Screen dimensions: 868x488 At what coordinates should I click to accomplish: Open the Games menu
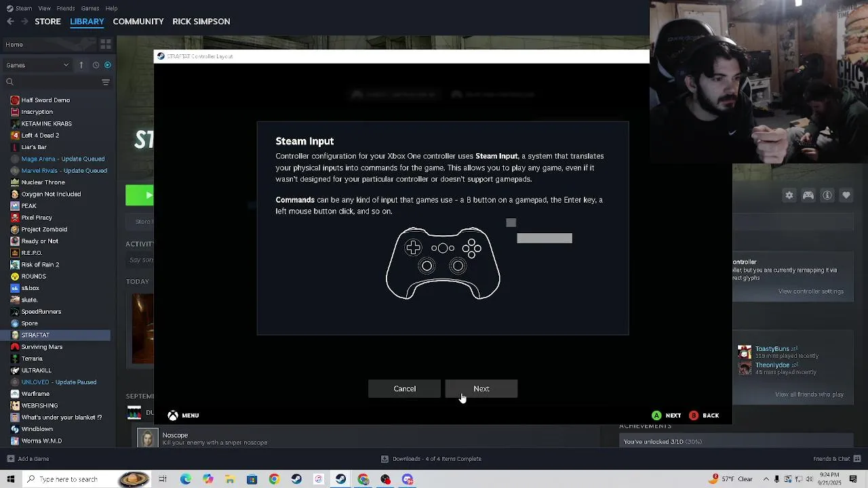[90, 8]
